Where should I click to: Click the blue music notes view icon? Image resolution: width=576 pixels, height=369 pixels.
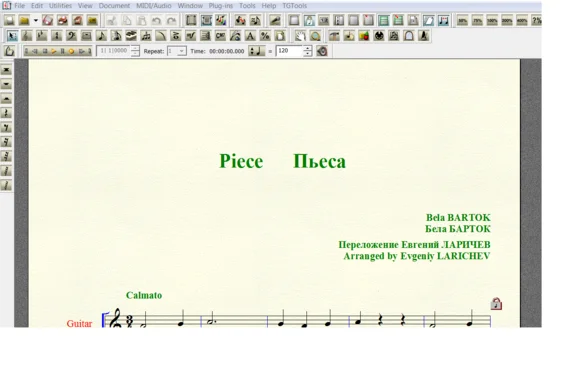(x=444, y=20)
